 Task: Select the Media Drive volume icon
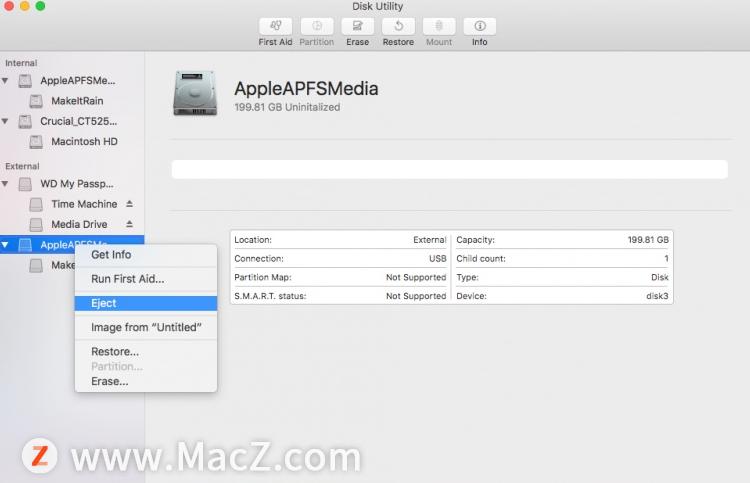[36, 224]
